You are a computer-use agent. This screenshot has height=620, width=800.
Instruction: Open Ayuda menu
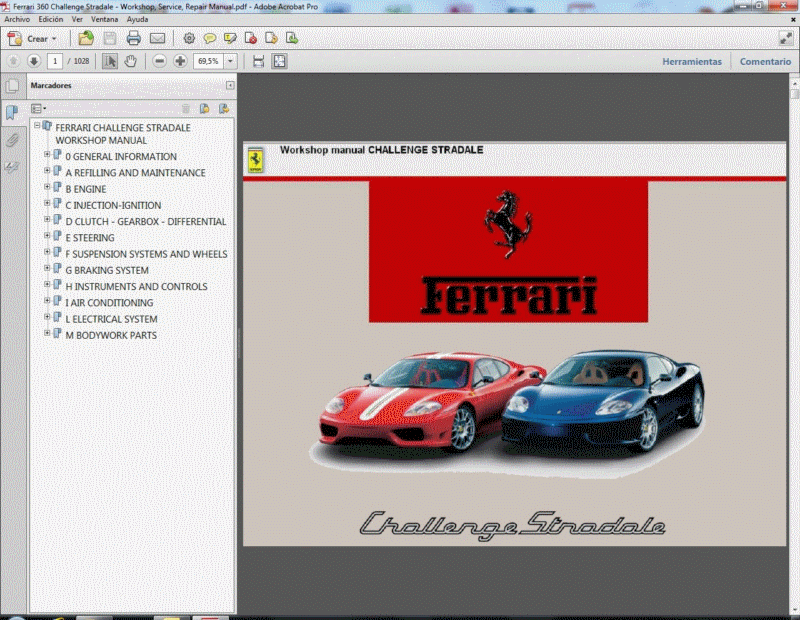point(137,19)
